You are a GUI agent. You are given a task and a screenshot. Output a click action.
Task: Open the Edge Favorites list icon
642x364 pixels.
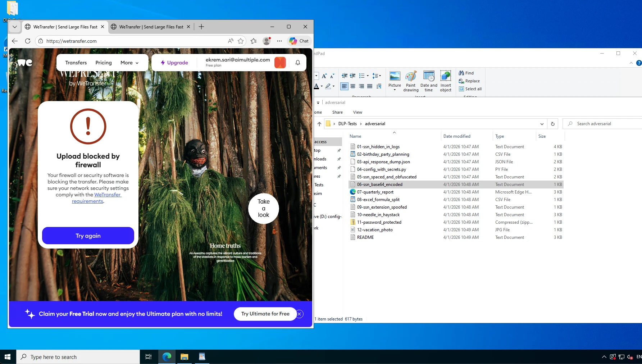tap(254, 41)
